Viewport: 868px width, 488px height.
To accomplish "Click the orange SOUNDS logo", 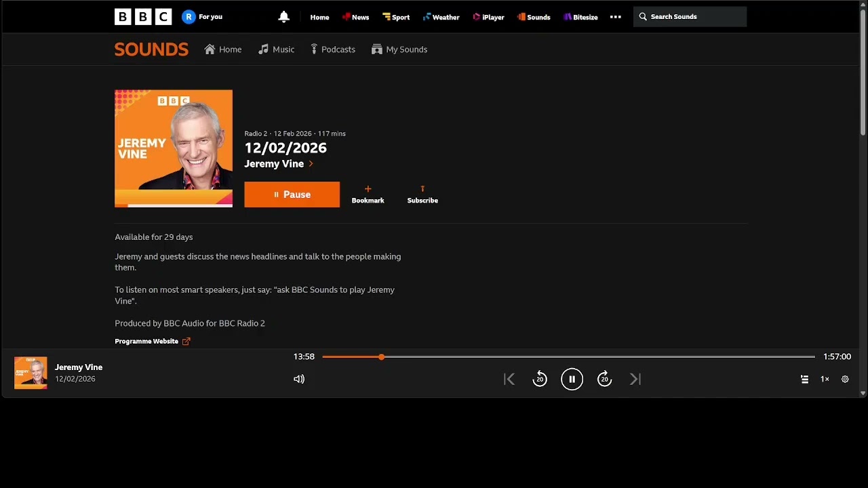I will click(x=151, y=49).
